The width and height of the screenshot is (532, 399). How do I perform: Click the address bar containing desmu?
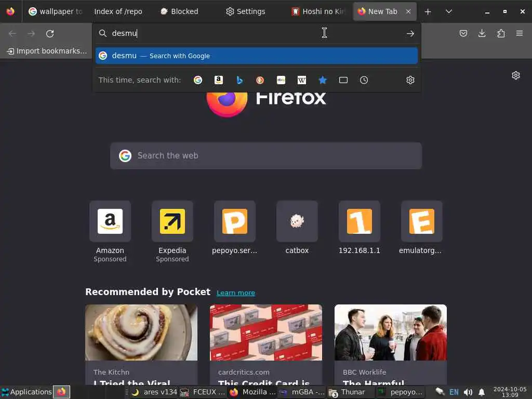(x=256, y=33)
